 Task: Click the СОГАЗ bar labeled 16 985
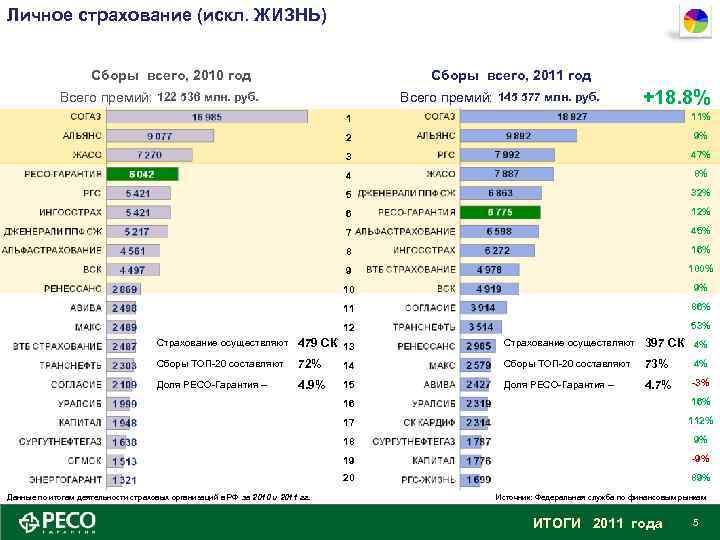207,117
